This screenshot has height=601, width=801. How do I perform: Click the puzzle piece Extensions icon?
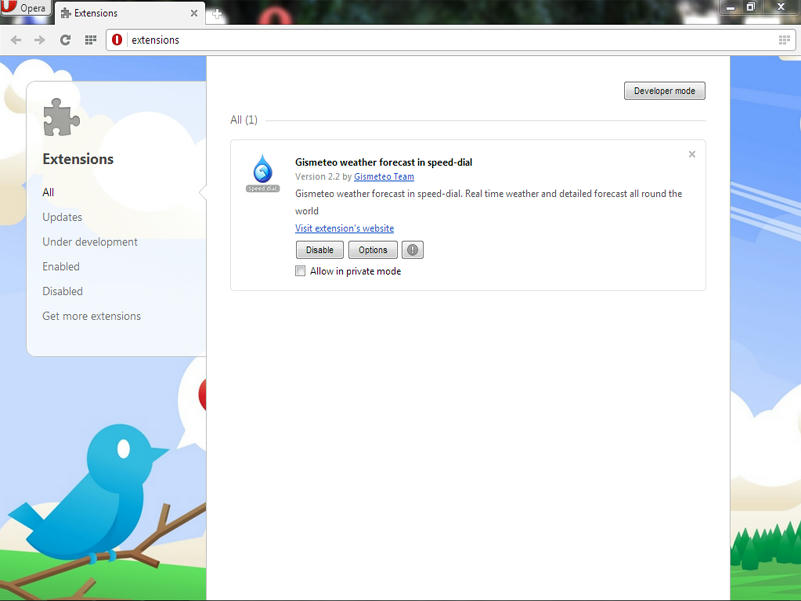(x=61, y=118)
